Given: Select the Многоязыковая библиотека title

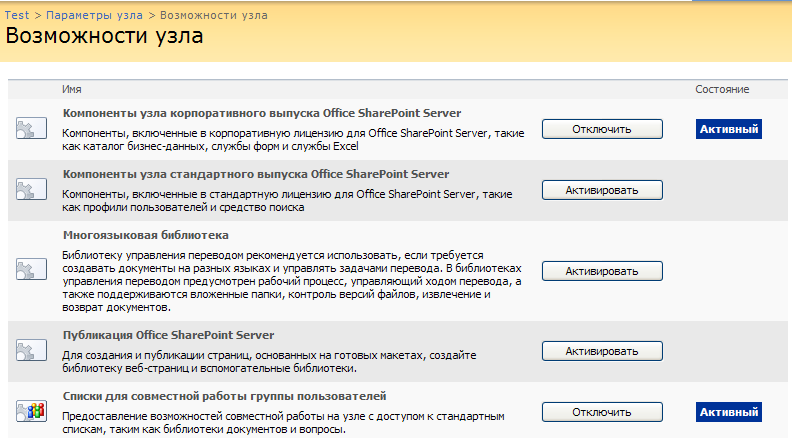Looking at the screenshot, I should [145, 235].
